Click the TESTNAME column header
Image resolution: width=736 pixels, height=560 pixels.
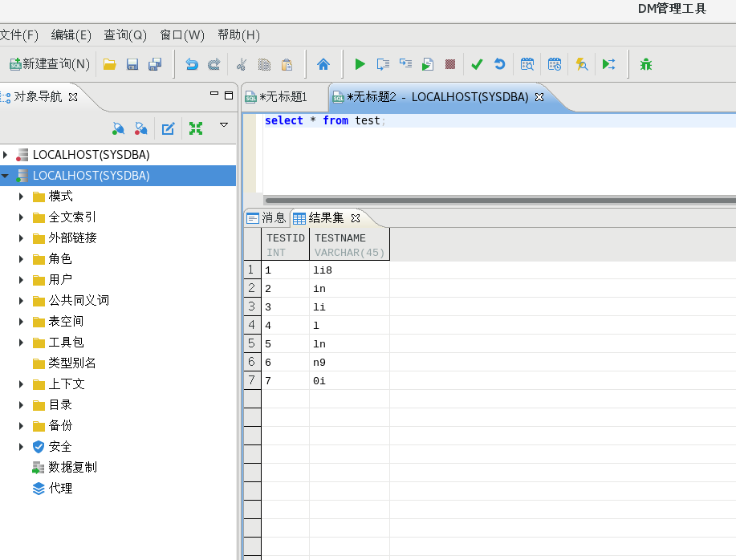tap(349, 245)
